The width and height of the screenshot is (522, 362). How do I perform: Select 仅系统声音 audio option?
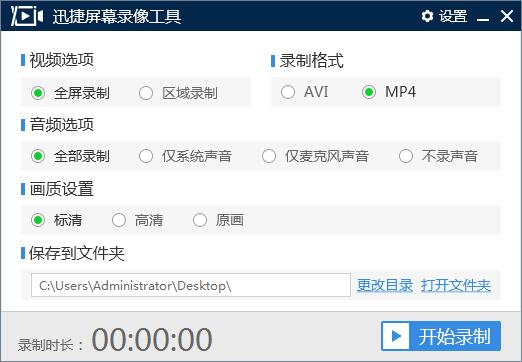click(x=185, y=156)
